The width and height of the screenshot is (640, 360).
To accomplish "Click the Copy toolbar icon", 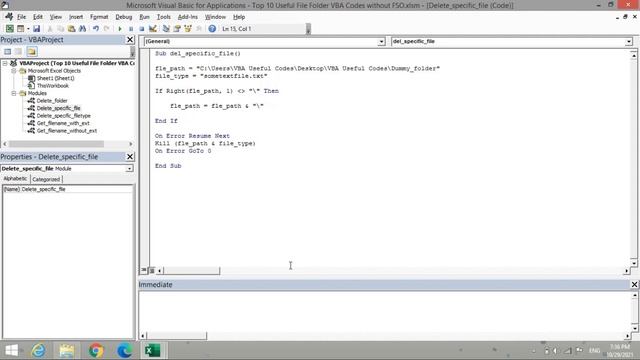I will 60,29.
